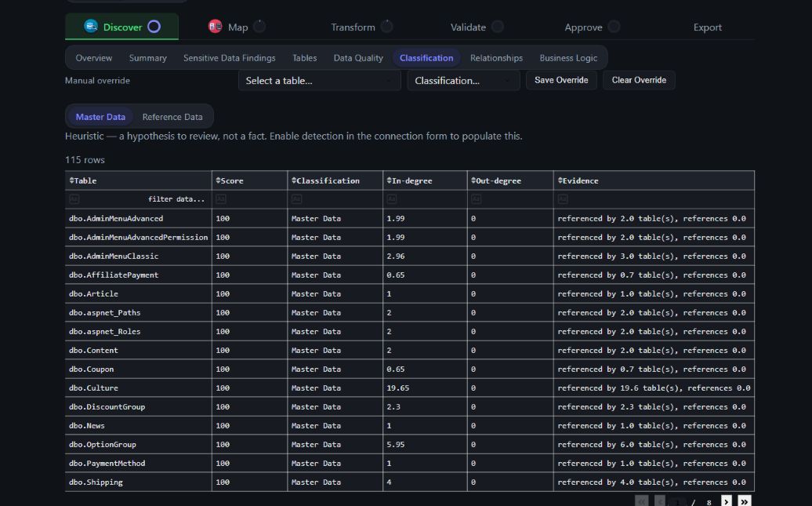Open the Approve stage tab

coord(592,27)
